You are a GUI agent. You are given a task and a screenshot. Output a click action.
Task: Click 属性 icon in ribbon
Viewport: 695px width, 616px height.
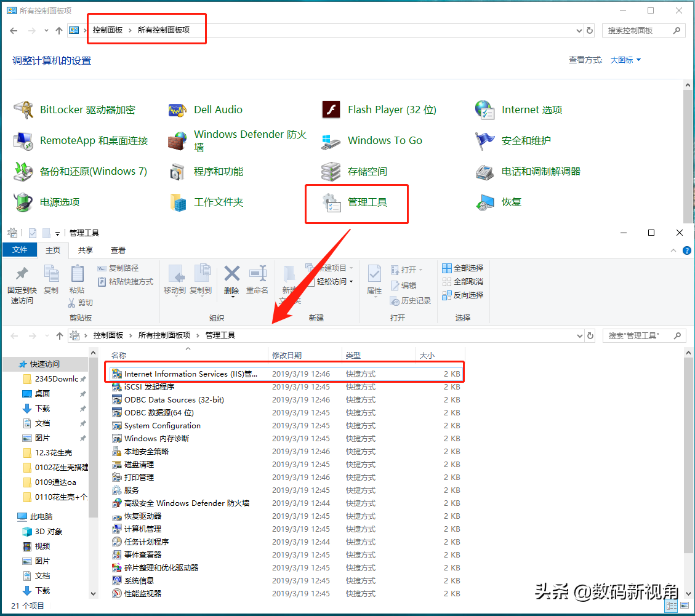point(374,274)
